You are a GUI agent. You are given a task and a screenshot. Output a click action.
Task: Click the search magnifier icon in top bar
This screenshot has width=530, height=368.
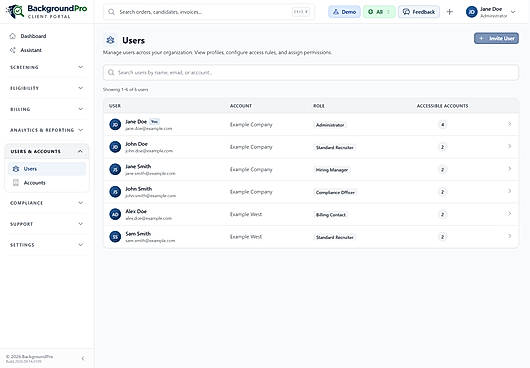[111, 12]
